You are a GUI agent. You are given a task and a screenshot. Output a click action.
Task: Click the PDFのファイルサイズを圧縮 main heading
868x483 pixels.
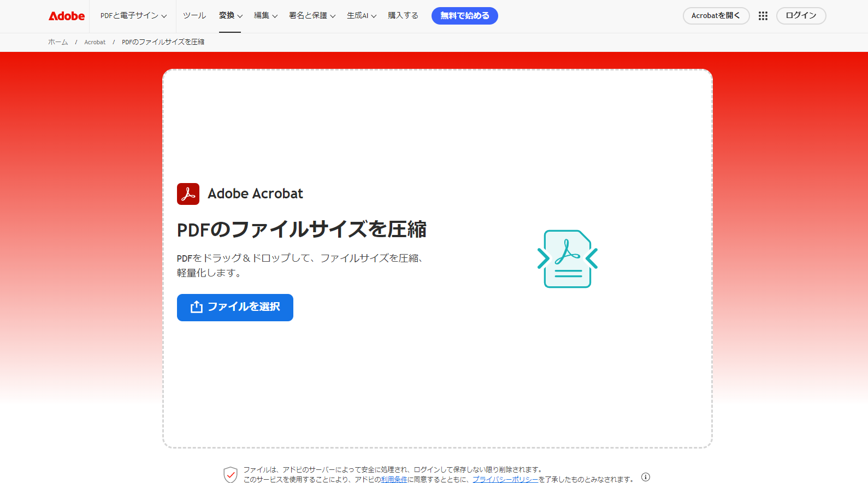point(302,229)
